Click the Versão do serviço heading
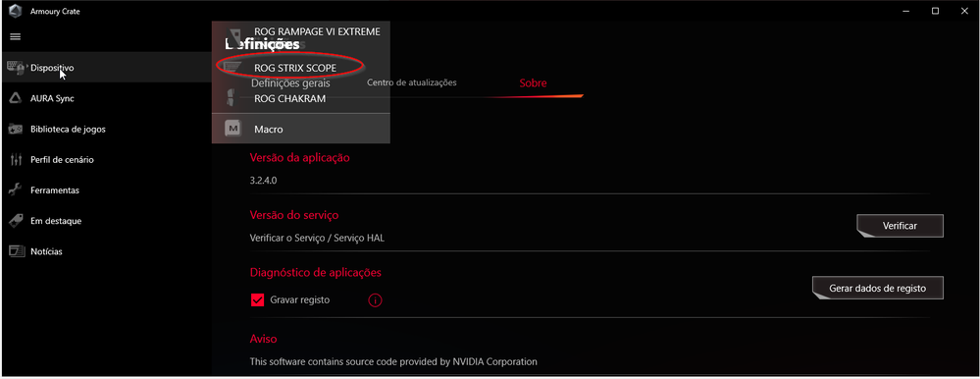Viewport: 980px width, 379px height. (x=293, y=215)
